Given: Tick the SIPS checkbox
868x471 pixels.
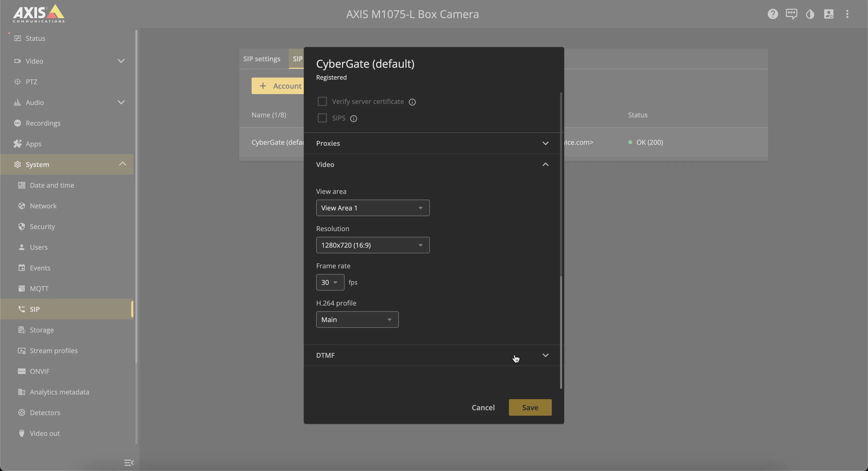Looking at the screenshot, I should click(322, 118).
